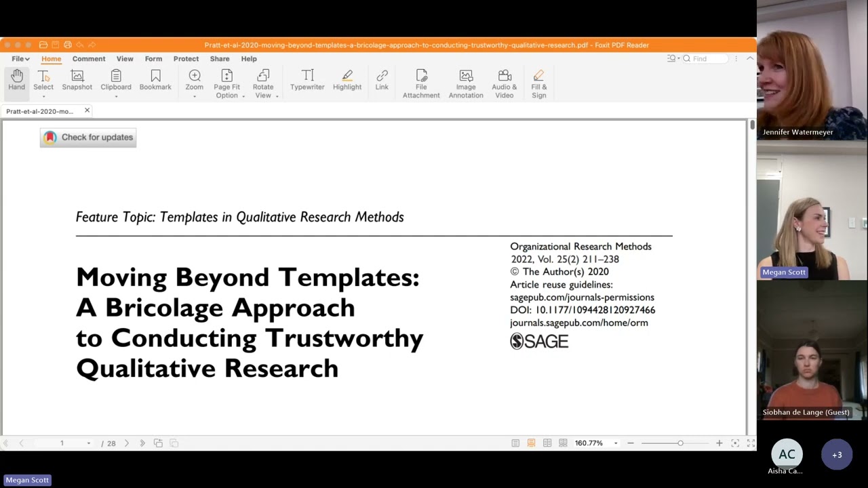
Task: Toggle full screen mode icon
Action: point(751,443)
